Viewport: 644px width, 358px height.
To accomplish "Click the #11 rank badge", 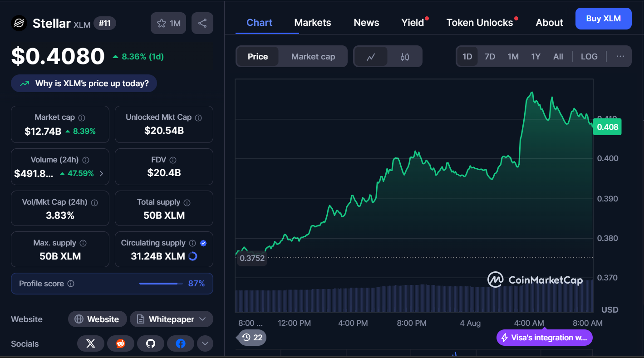I will [x=105, y=23].
